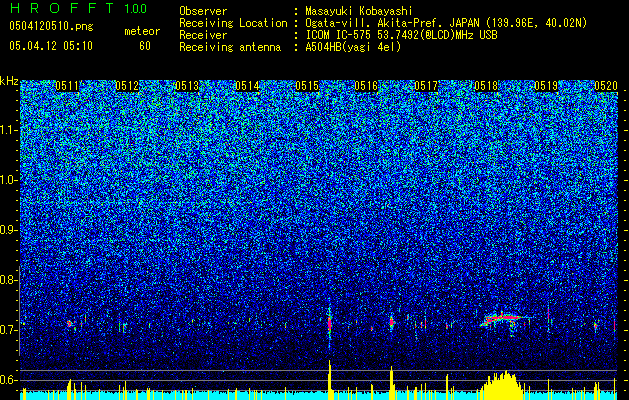Click the tall yellow peak below 0515

click(x=330, y=380)
